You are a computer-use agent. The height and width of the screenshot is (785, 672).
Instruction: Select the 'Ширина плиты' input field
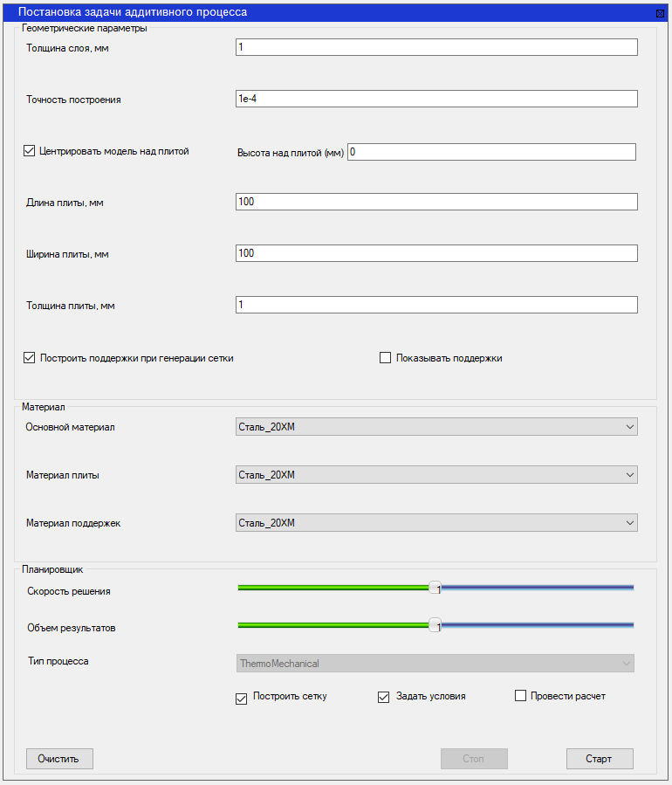click(436, 253)
